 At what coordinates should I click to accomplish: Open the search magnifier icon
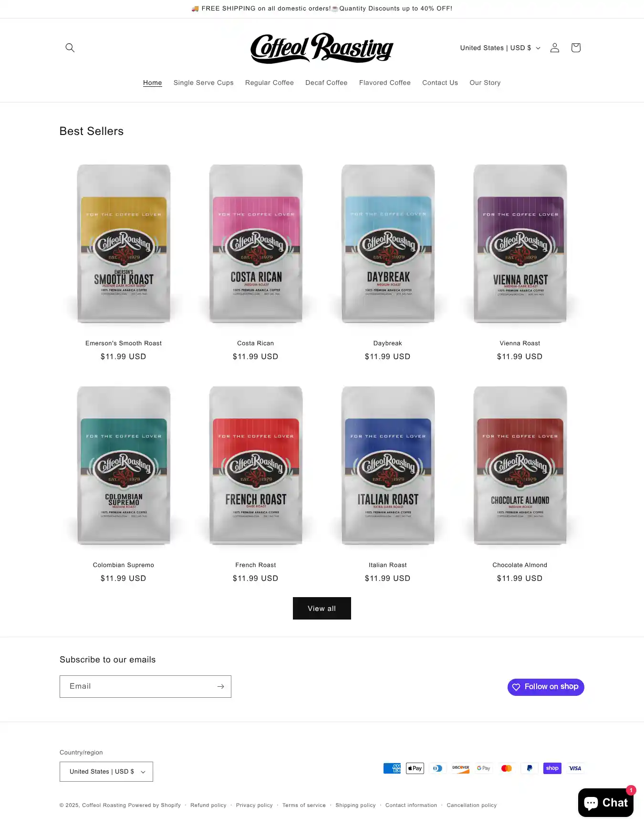(70, 48)
